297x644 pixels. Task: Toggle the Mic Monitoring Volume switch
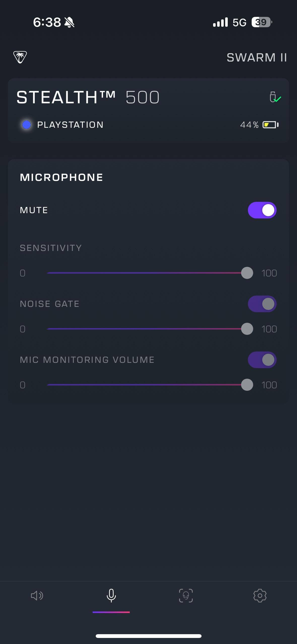[x=262, y=360]
